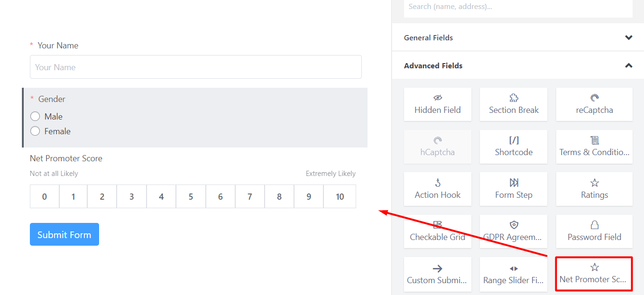Insert the Password Field element
644x295 pixels.
click(594, 231)
